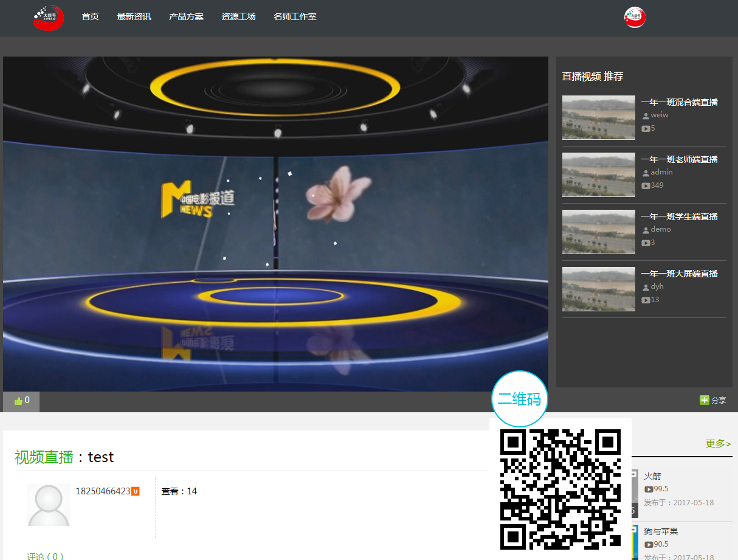Open the 一年一班混合端直播 link
738x560 pixels.
(x=680, y=102)
